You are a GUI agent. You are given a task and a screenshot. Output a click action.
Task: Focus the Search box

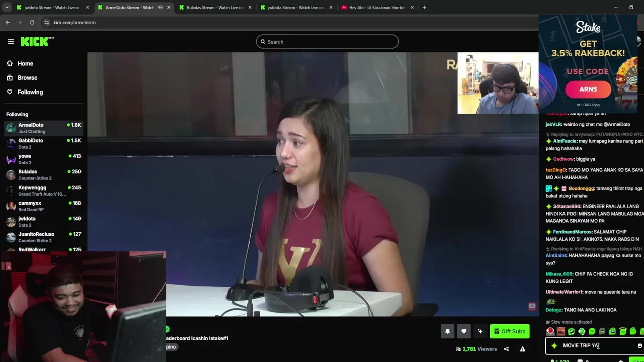[x=327, y=42]
